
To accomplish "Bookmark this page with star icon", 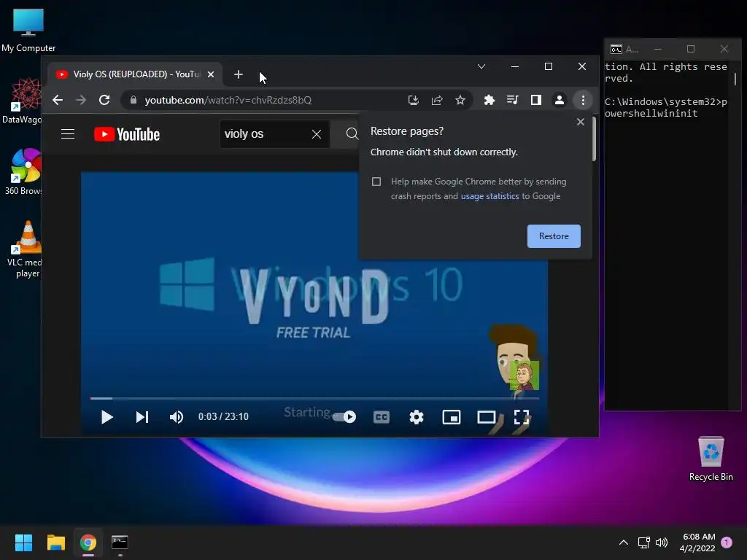I will (460, 100).
